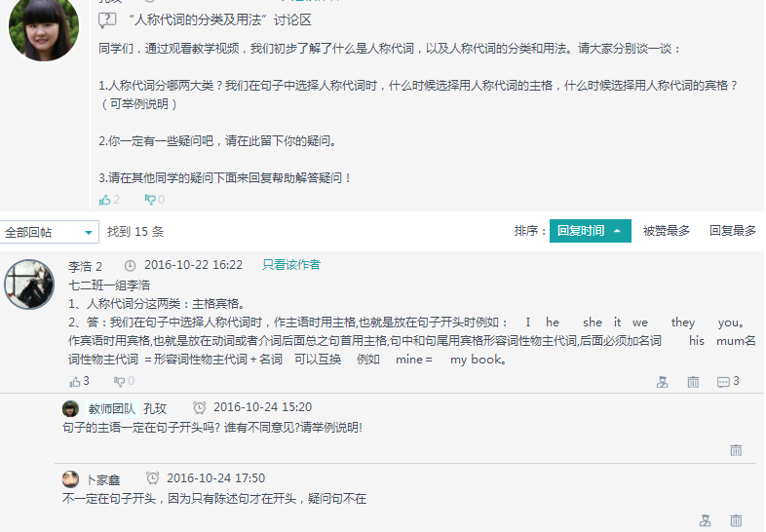Sort replies by 回复最多
The image size is (766, 532).
pyautogui.click(x=732, y=231)
